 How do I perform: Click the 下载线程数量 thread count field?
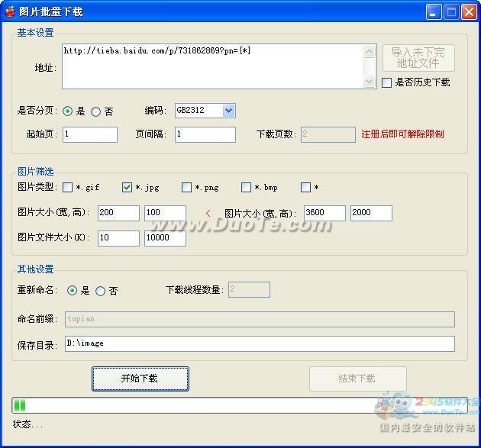(249, 289)
